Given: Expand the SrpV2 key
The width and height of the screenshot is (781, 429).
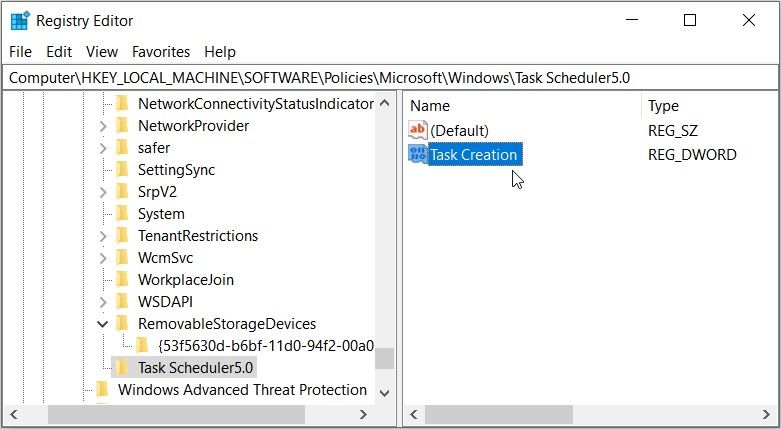Looking at the screenshot, I should (x=103, y=192).
